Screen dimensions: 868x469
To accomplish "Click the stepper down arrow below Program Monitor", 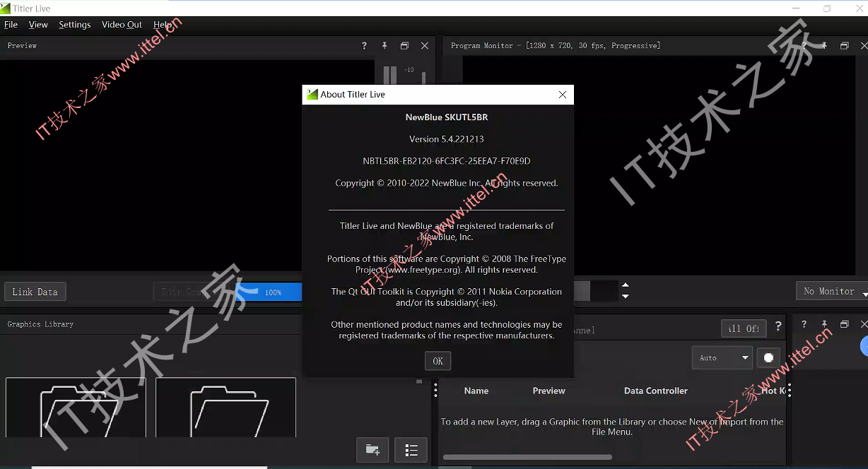I will pyautogui.click(x=626, y=297).
